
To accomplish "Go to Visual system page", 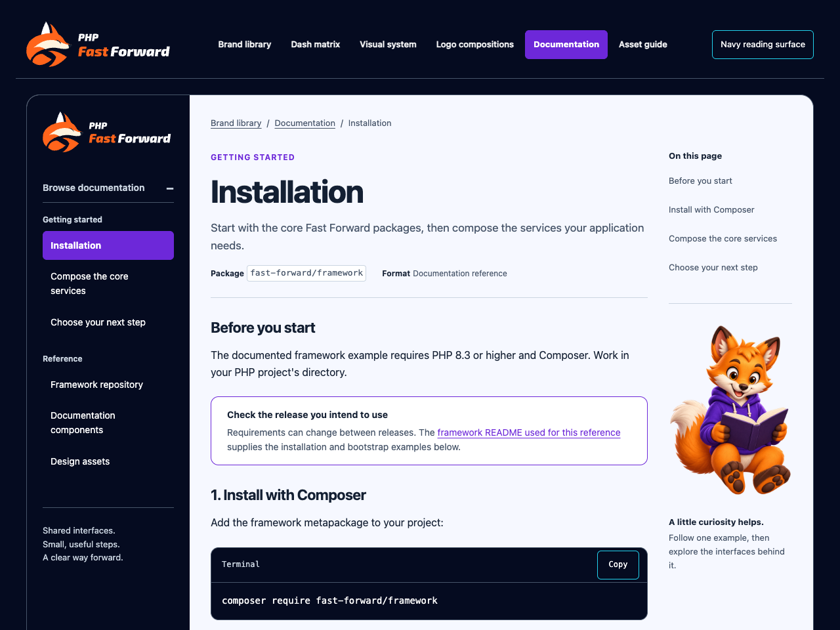I will tap(388, 45).
